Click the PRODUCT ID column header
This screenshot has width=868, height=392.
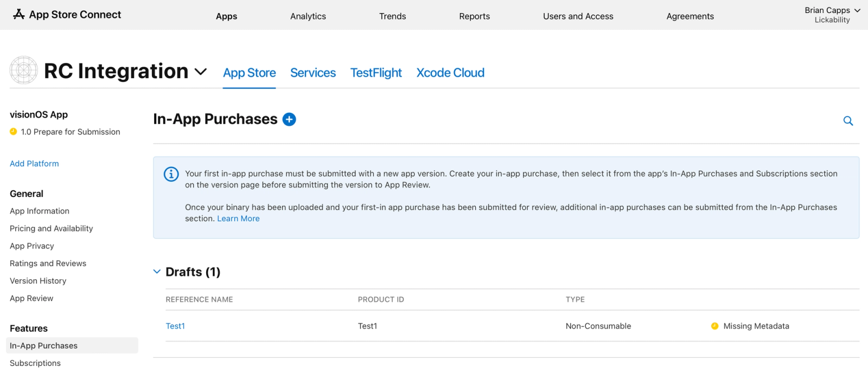[x=381, y=299]
